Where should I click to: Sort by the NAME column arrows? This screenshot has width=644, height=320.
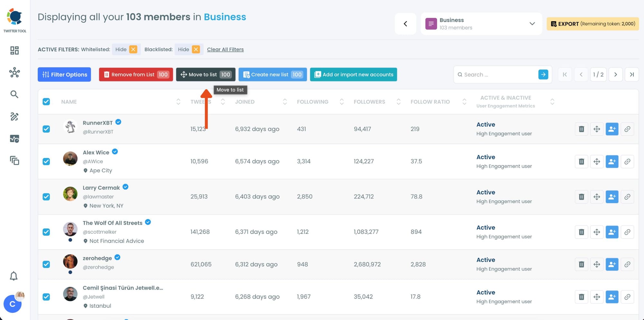pos(178,102)
